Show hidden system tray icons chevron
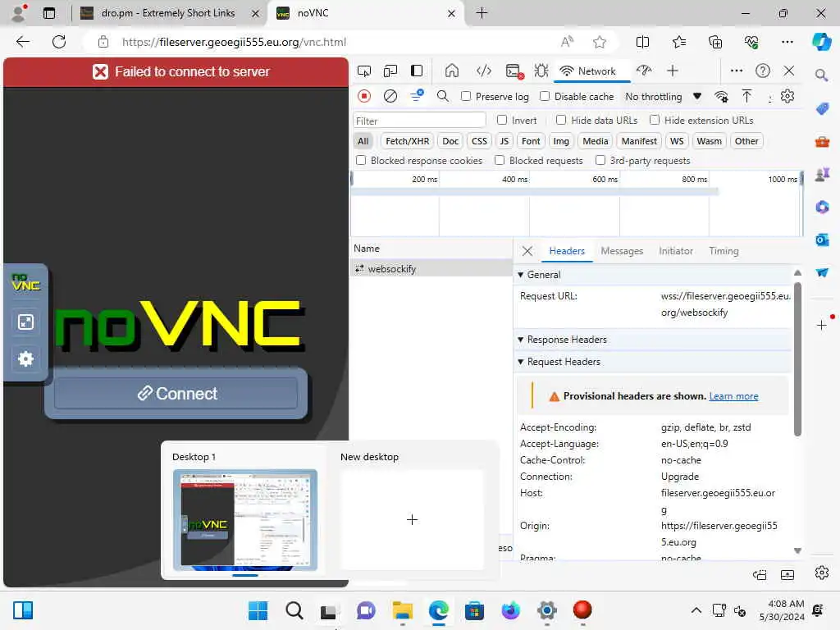 tap(696, 610)
